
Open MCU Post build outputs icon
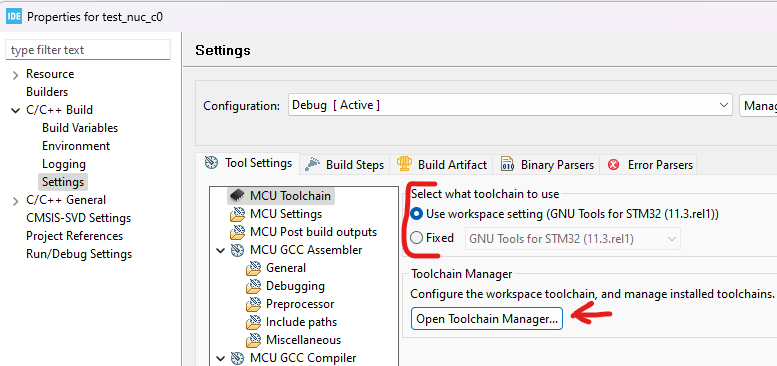point(238,232)
